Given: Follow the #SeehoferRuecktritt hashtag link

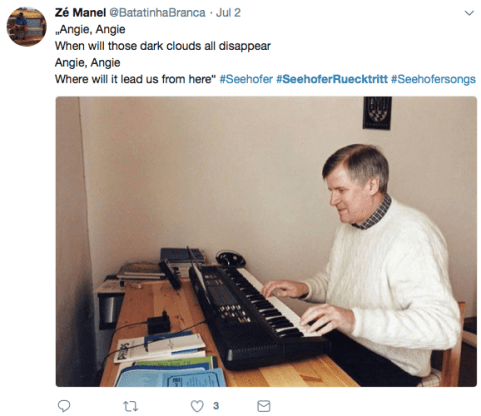Looking at the screenshot, I should 332,79.
